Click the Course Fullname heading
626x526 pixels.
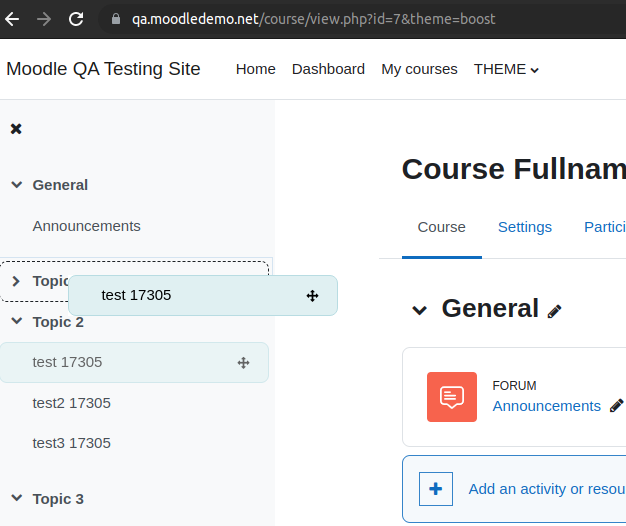click(x=514, y=169)
